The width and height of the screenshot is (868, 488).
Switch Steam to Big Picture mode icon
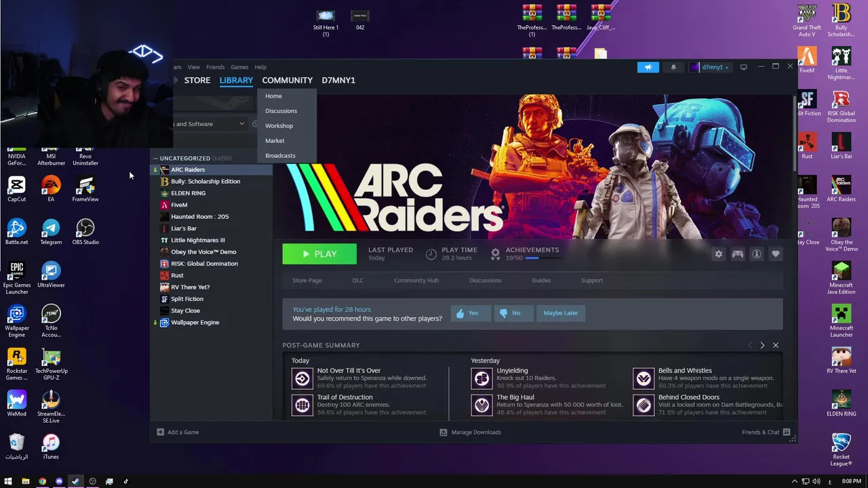click(x=744, y=67)
